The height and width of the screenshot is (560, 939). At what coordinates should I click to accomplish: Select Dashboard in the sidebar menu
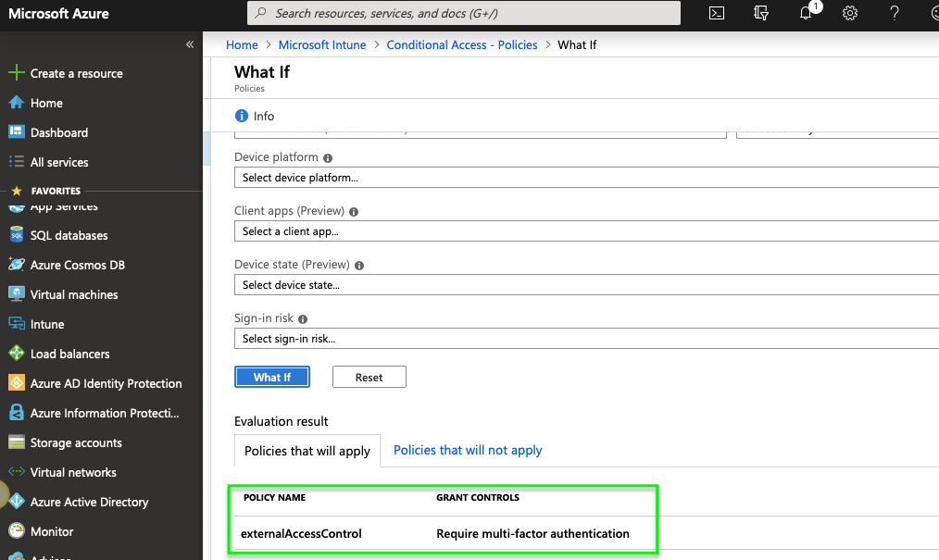59,132
